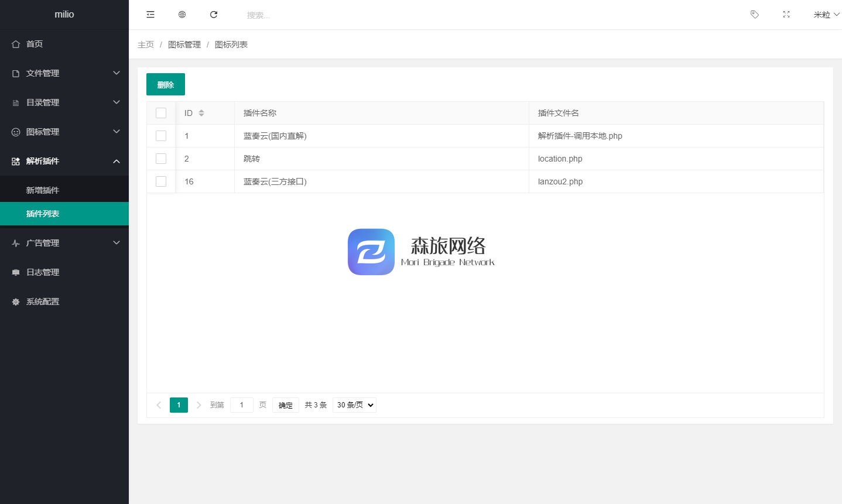The height and width of the screenshot is (504, 842).
Task: Click the sidebar collapse icon in header
Action: coord(150,15)
